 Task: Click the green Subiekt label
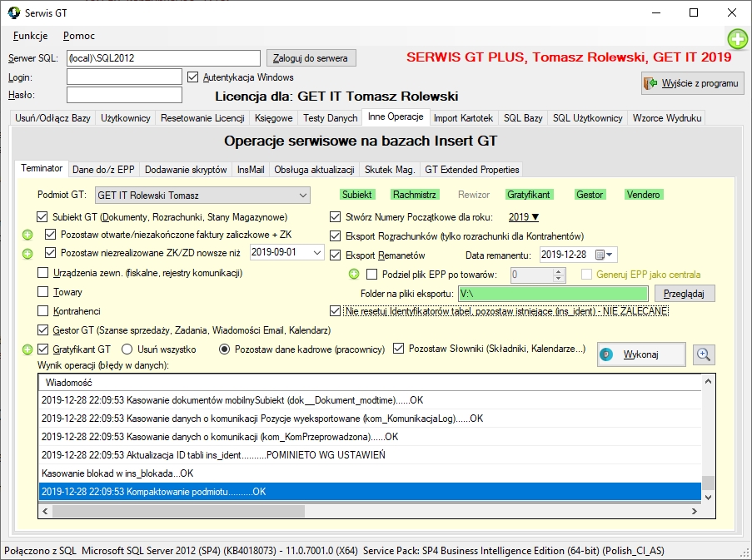[x=356, y=195]
